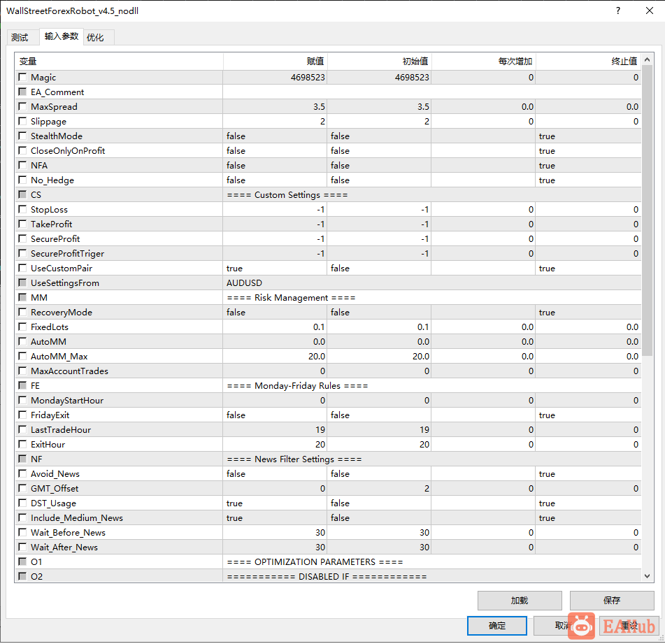Toggle the FixedLots checkbox
The width and height of the screenshot is (665, 644).
[x=22, y=327]
